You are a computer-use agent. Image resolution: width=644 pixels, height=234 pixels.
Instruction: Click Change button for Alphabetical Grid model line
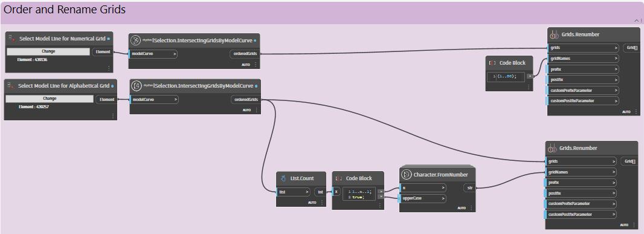pyautogui.click(x=50, y=99)
